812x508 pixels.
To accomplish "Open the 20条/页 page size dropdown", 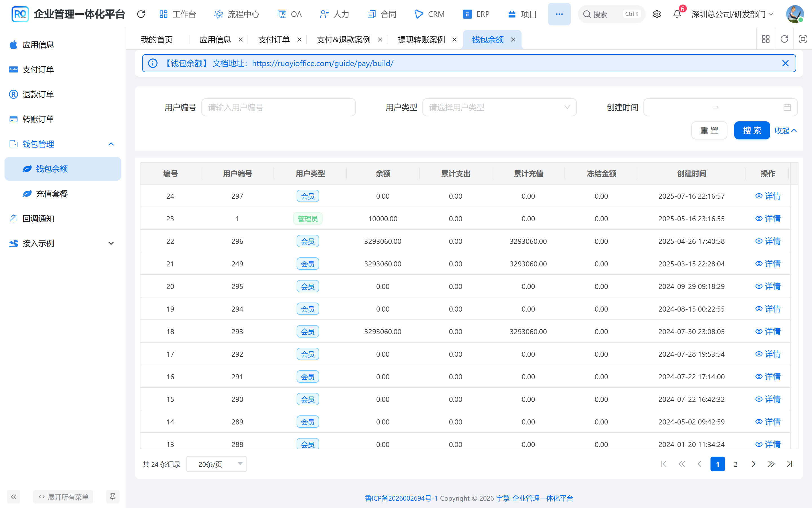I will 217,464.
